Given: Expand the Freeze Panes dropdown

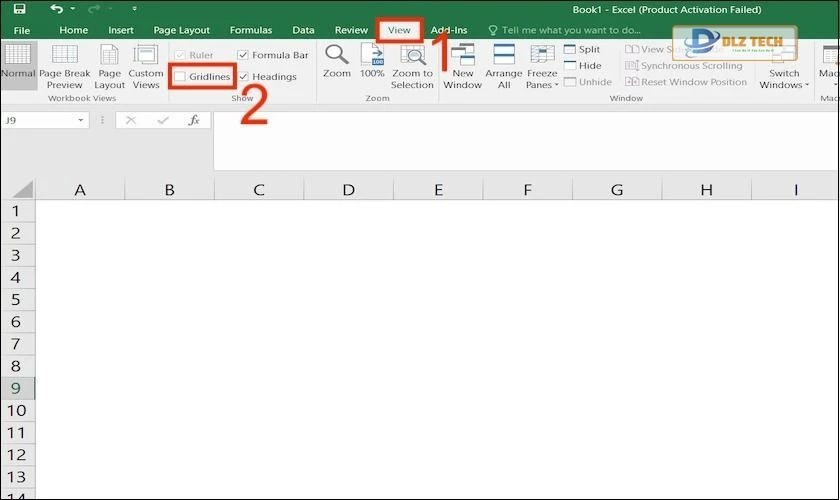Looking at the screenshot, I should (x=542, y=84).
